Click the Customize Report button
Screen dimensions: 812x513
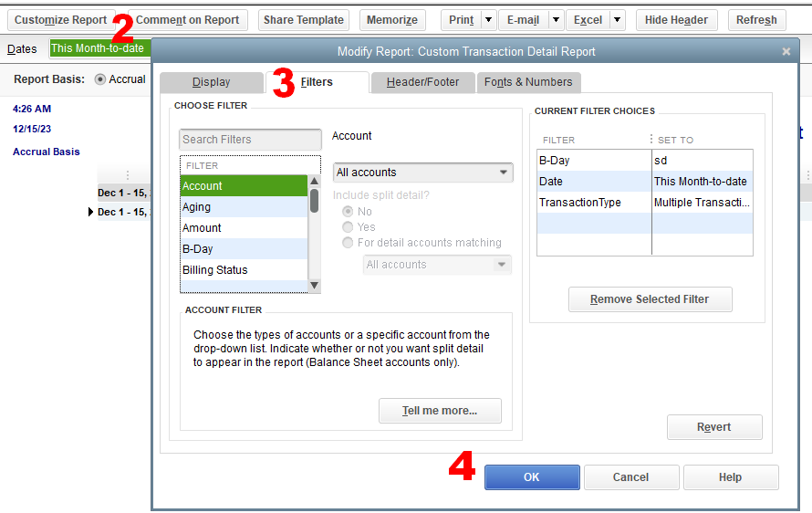pyautogui.click(x=60, y=20)
